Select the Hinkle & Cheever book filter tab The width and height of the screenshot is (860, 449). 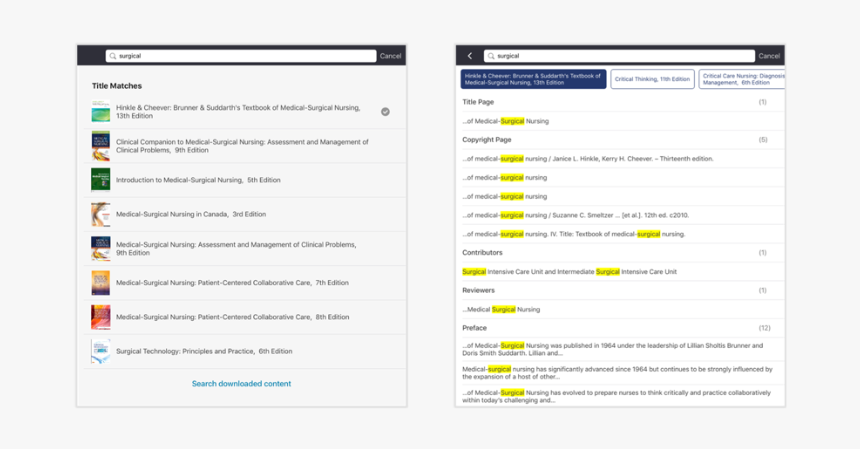[533, 79]
